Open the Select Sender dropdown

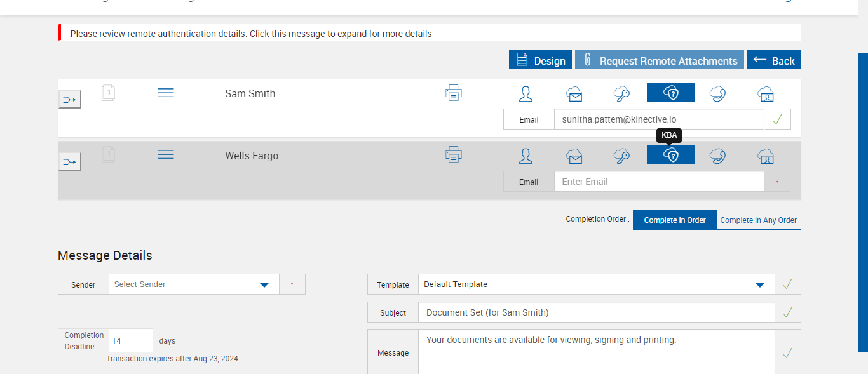[x=194, y=284]
